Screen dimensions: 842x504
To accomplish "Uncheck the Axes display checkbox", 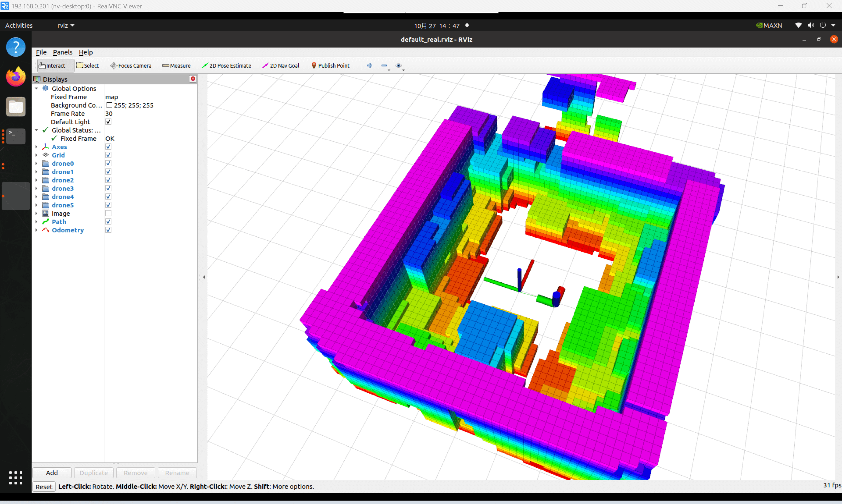I will [108, 147].
